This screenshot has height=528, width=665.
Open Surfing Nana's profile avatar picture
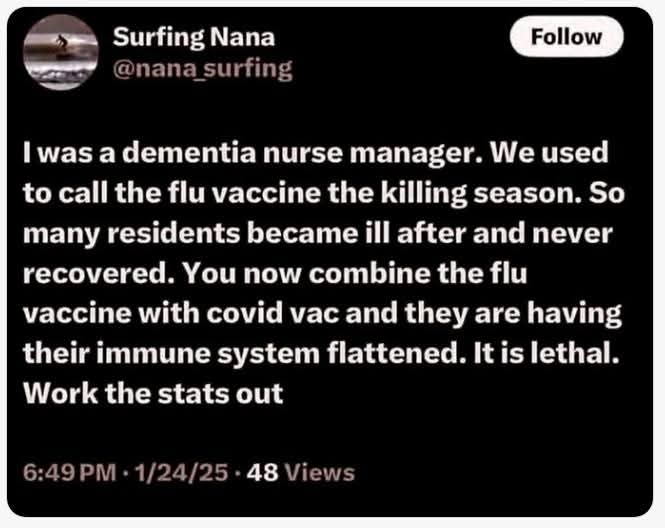60,53
